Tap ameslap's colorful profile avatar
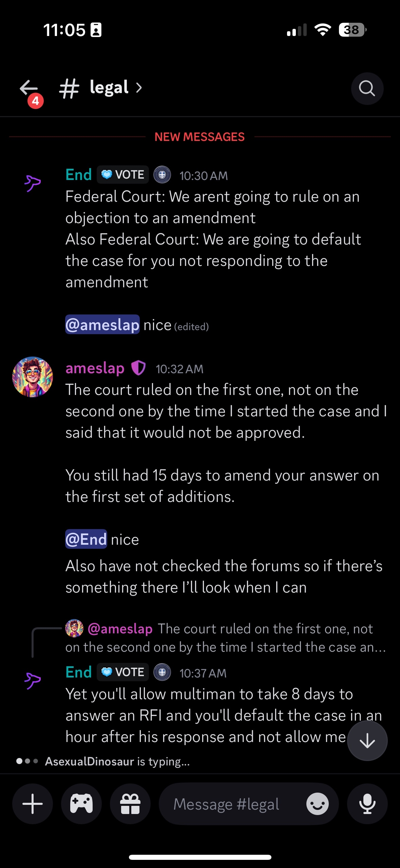The width and height of the screenshot is (400, 868). pos(33,377)
